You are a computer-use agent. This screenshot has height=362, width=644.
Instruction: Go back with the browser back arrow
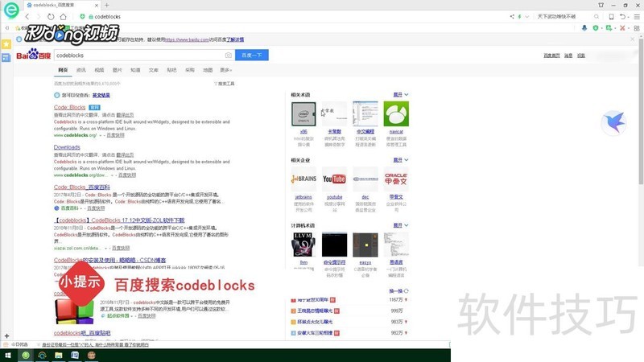pyautogui.click(x=27, y=17)
